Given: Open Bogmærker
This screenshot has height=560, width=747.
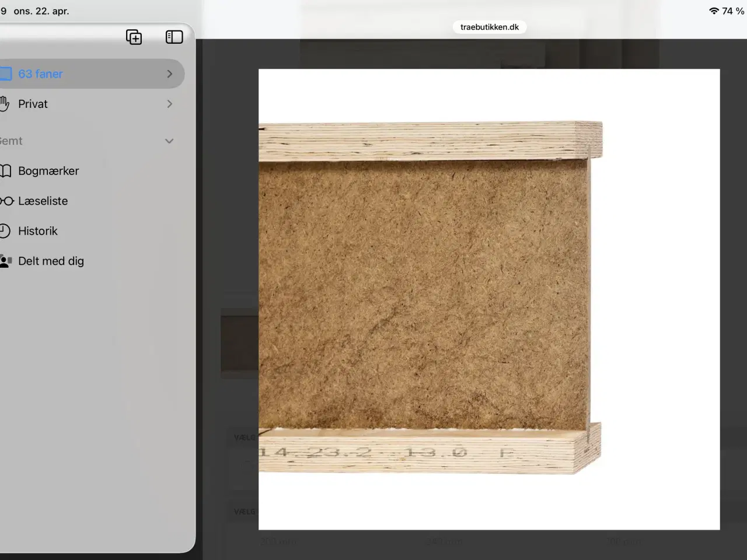Looking at the screenshot, I should (48, 171).
